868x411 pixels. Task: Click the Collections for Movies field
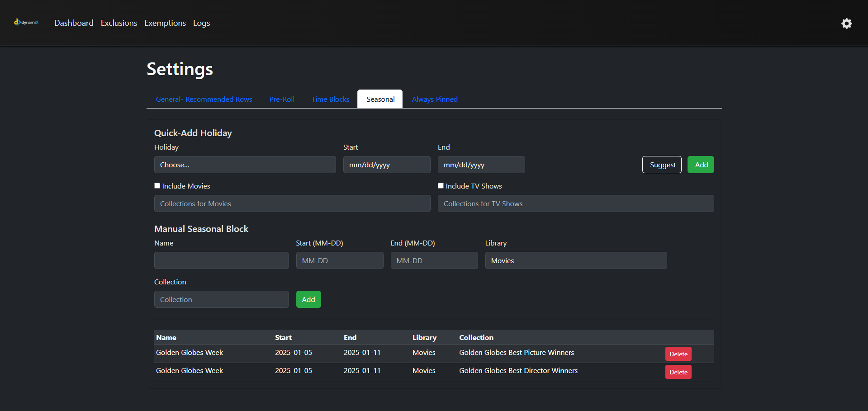292,203
